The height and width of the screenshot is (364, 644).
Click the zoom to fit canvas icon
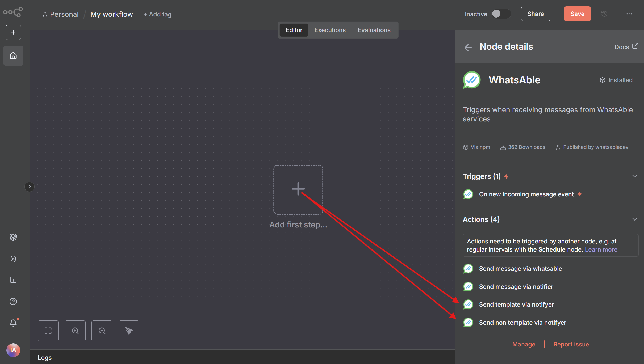48,331
